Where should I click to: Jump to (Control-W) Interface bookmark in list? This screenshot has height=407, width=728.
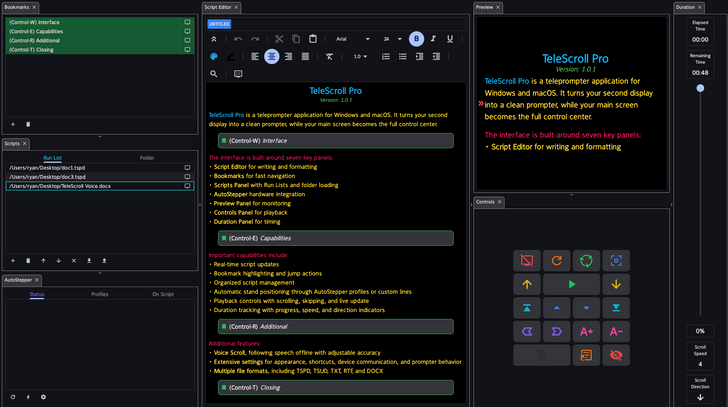pyautogui.click(x=100, y=22)
